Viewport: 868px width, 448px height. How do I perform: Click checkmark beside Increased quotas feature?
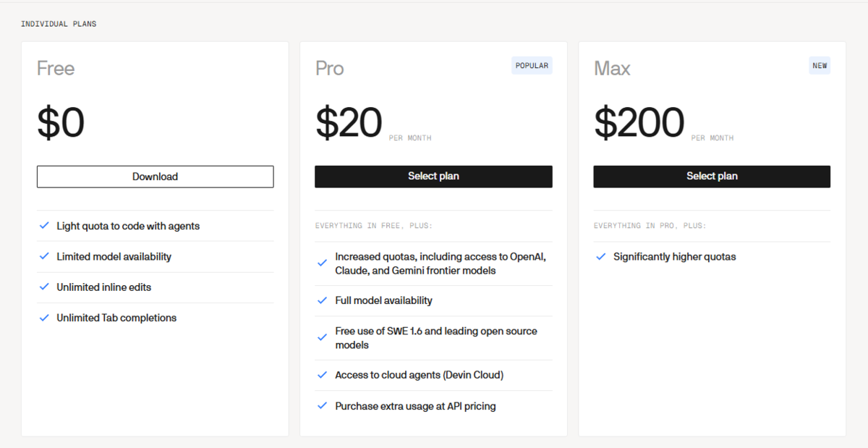323,263
